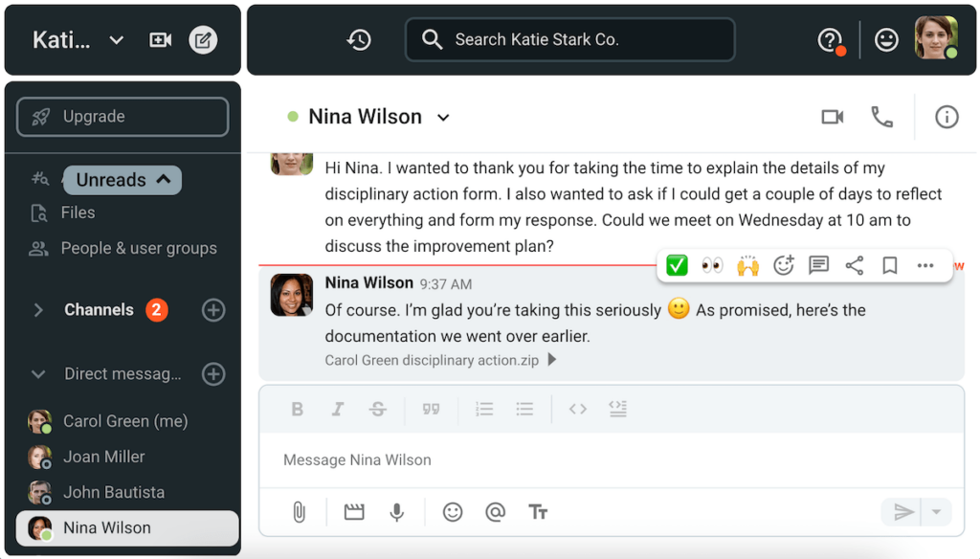Send the message with the paper plane

coord(903,512)
